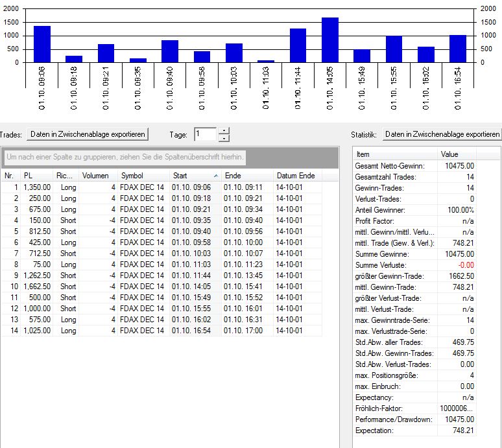
Task: Toggle sort arrow on Start column
Action: click(x=216, y=176)
